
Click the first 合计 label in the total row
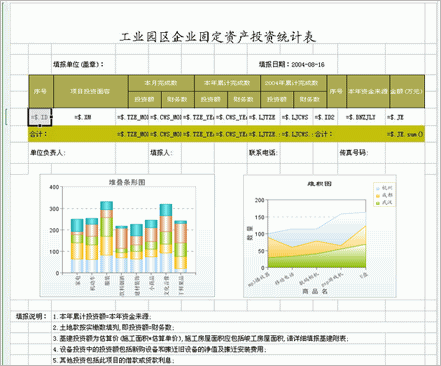click(x=38, y=134)
